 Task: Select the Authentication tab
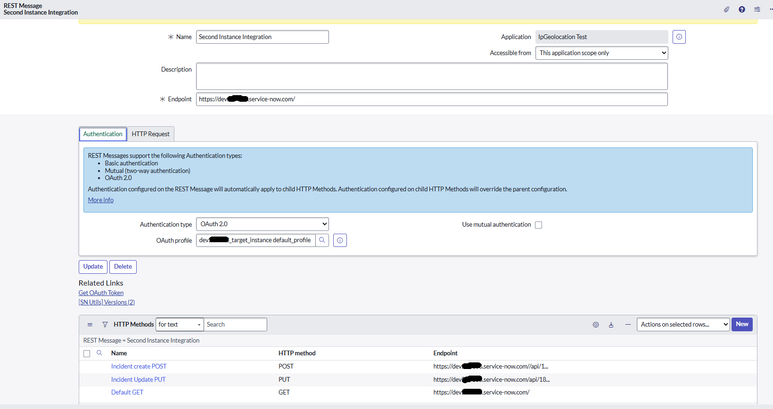[103, 133]
